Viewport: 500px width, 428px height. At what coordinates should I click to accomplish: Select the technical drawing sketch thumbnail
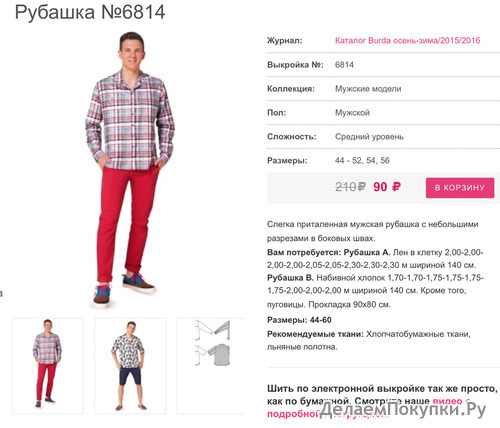211,366
